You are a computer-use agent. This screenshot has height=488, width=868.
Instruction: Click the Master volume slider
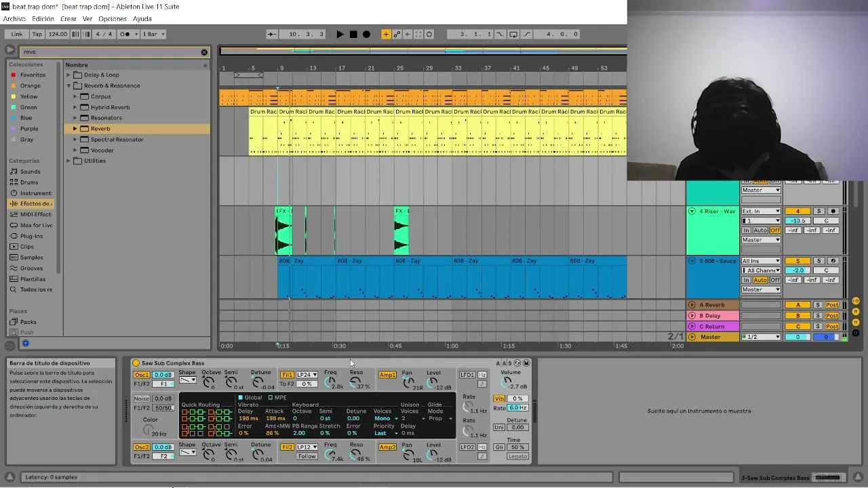tap(797, 337)
